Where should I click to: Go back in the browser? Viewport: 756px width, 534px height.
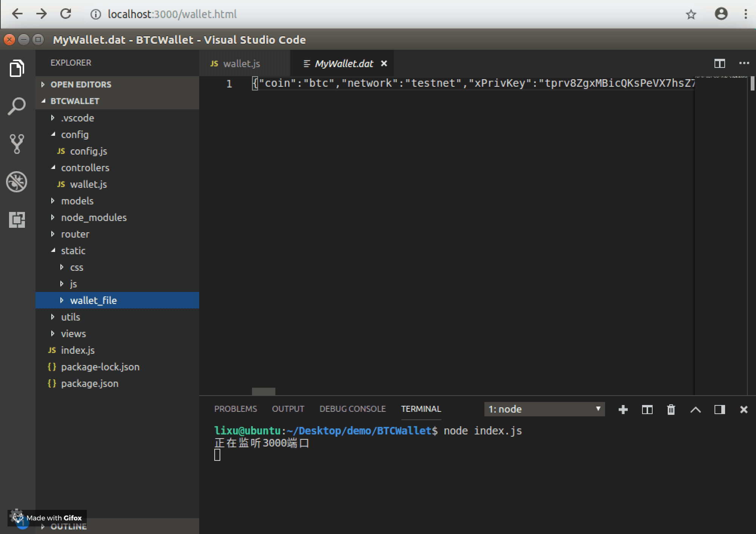(x=17, y=14)
